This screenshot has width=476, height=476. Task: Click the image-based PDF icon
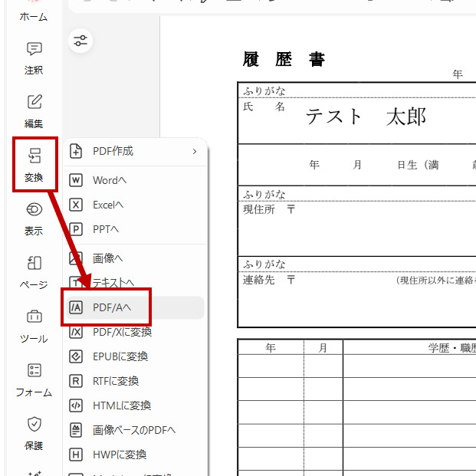[76, 430]
